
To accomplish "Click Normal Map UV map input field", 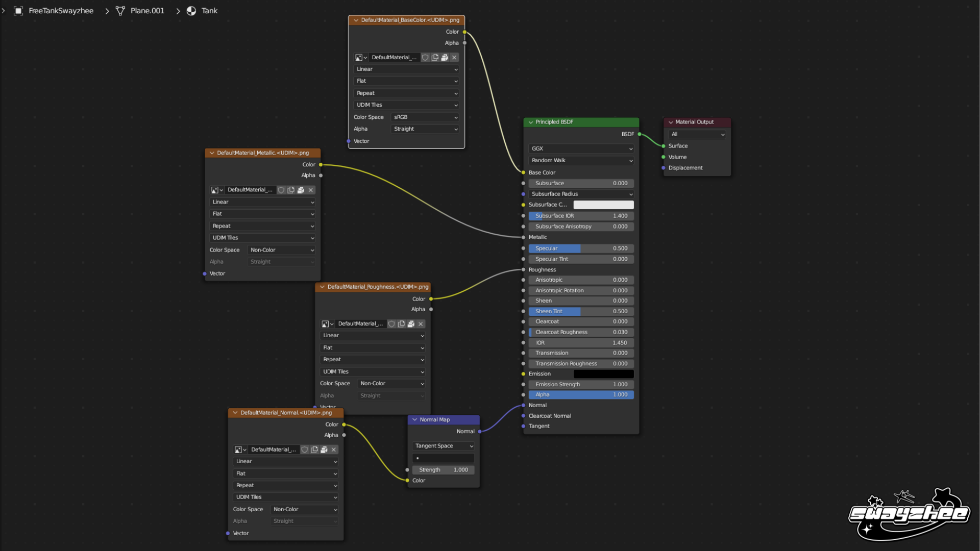I will tap(444, 458).
